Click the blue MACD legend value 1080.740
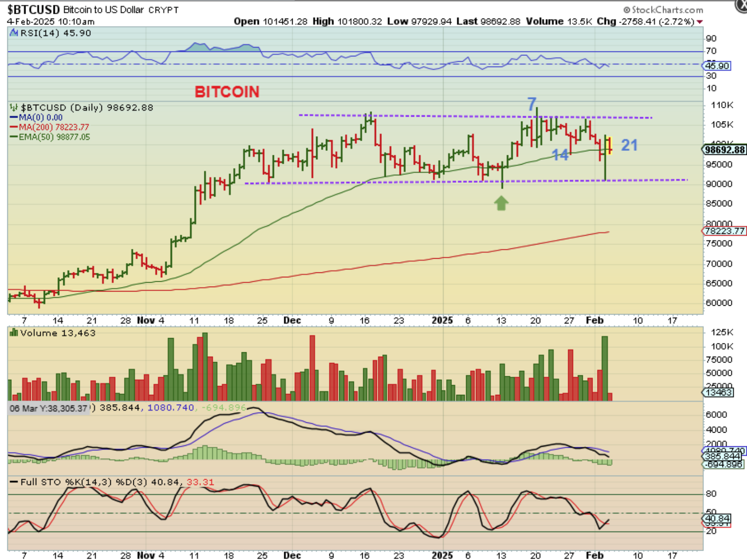Image resolution: width=747 pixels, height=560 pixels. click(x=171, y=408)
